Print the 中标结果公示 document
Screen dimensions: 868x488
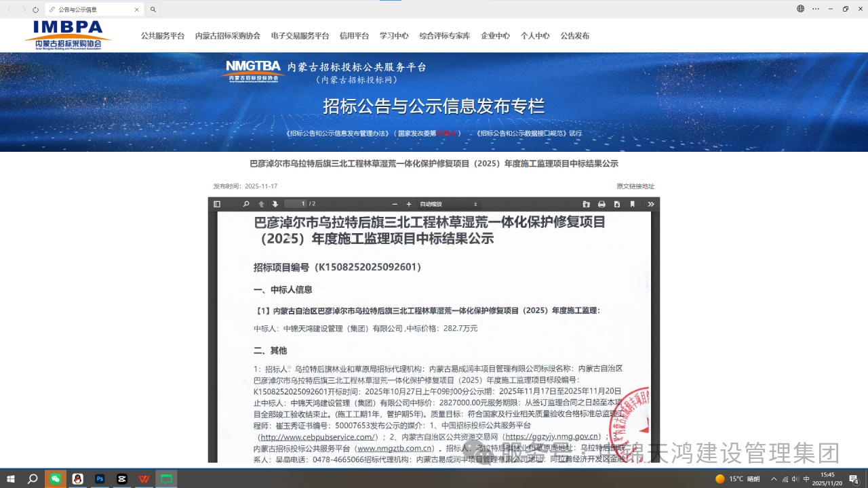[601, 203]
